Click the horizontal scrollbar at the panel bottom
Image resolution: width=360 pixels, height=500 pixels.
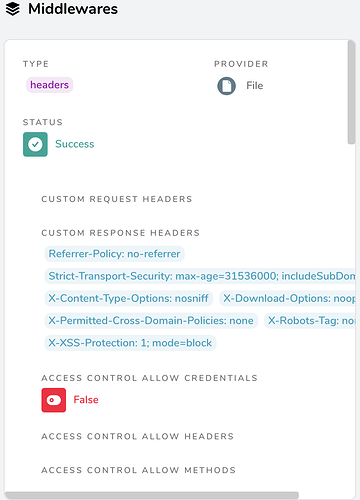(x=152, y=495)
